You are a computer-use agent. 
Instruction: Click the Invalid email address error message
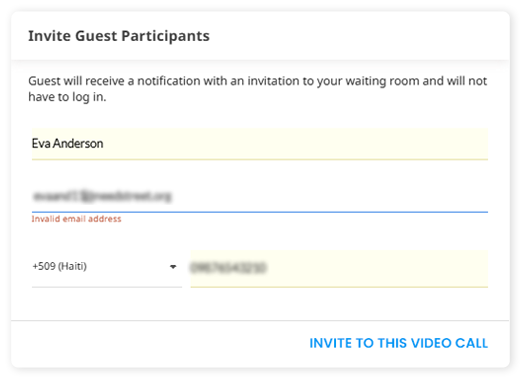coord(76,219)
